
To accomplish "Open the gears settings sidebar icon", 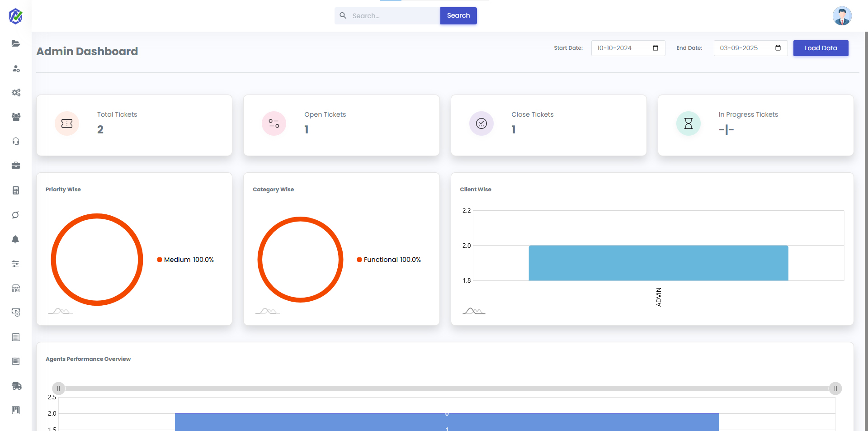I will coord(16,93).
